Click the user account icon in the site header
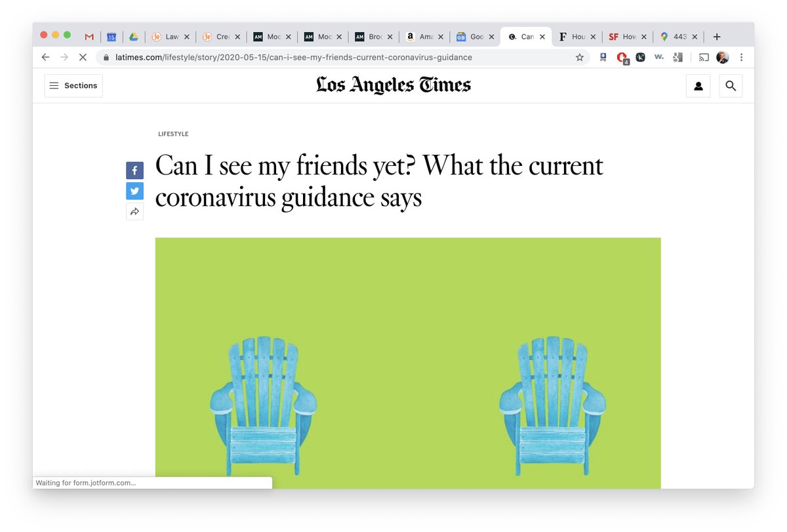Viewport: 787px width, 532px height. coord(698,85)
